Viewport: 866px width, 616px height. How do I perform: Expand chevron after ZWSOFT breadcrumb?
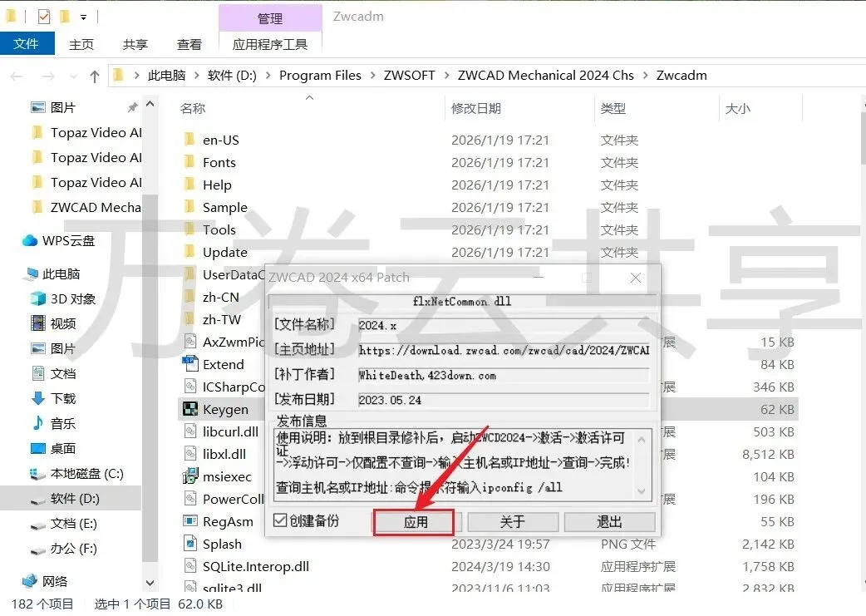447,76
